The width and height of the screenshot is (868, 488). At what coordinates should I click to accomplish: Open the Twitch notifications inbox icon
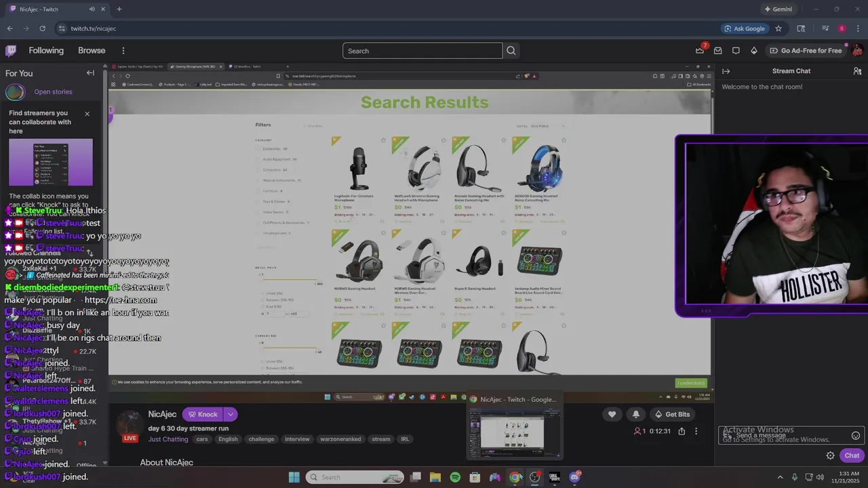pyautogui.click(x=718, y=50)
